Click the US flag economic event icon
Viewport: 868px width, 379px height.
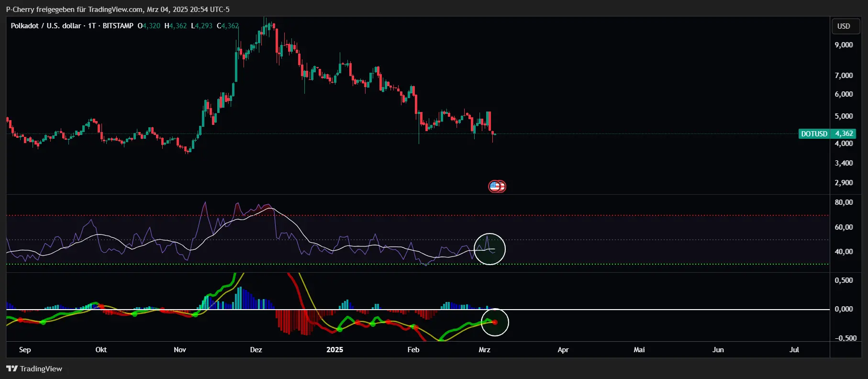coord(494,186)
